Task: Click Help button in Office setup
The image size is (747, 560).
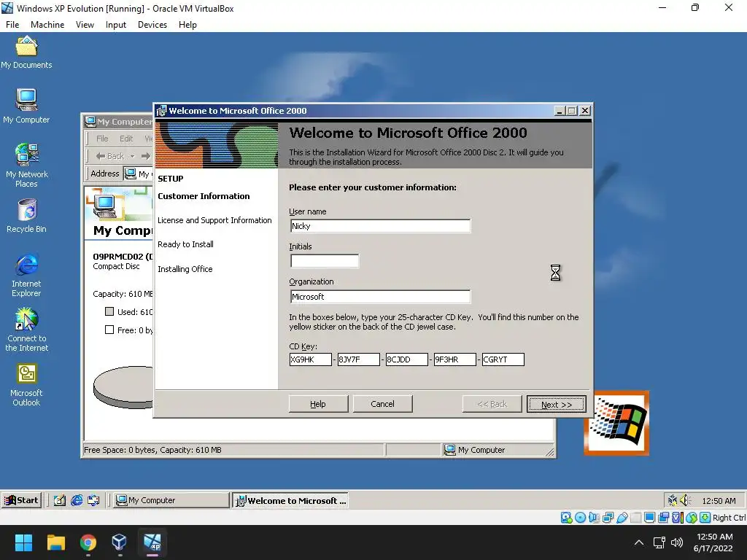Action: tap(318, 404)
